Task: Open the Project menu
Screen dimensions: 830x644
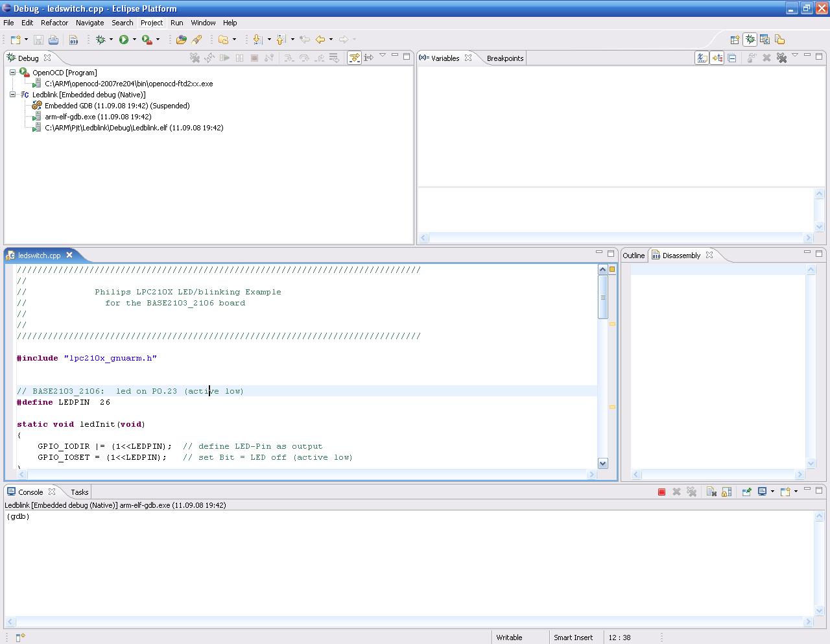Action: click(x=152, y=23)
